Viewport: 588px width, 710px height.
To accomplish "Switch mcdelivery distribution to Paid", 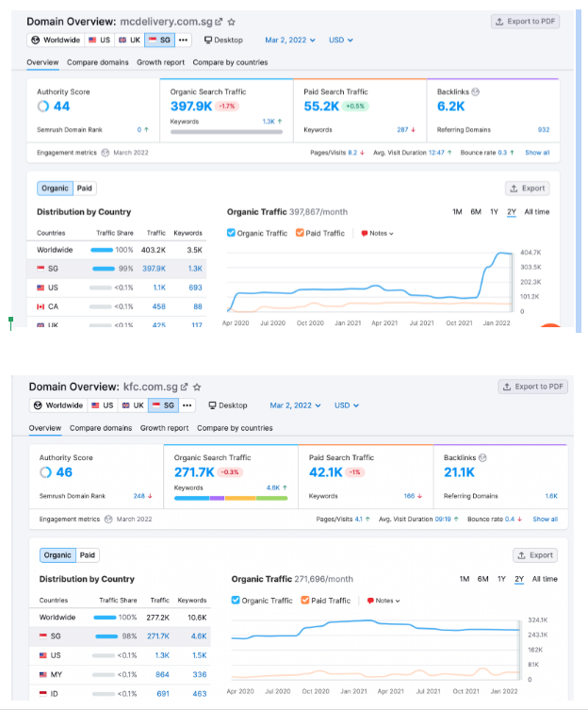I will pyautogui.click(x=85, y=189).
